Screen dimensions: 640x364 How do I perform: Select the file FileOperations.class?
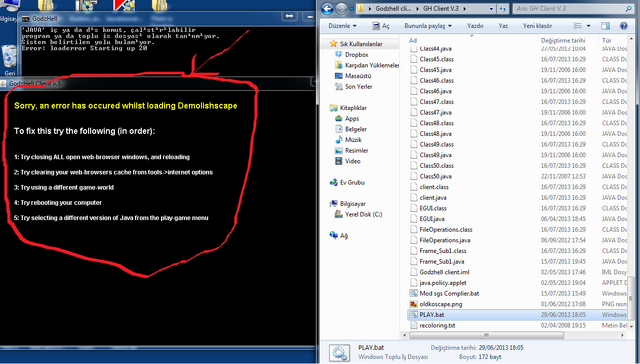pos(446,229)
